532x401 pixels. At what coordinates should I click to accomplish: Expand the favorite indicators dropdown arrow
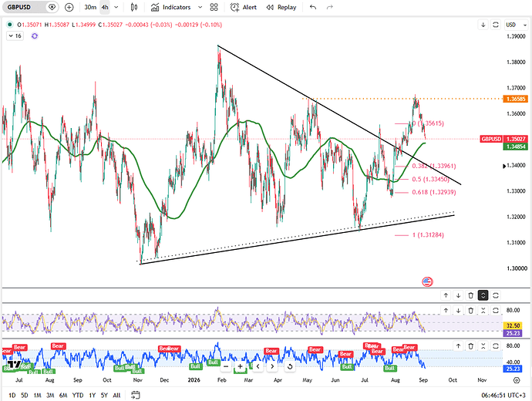click(x=200, y=7)
